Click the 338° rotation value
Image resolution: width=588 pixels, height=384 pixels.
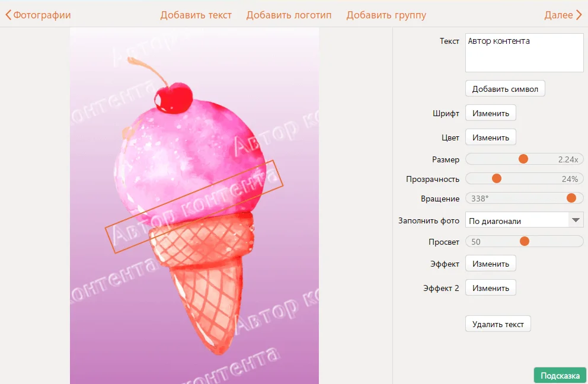point(480,199)
